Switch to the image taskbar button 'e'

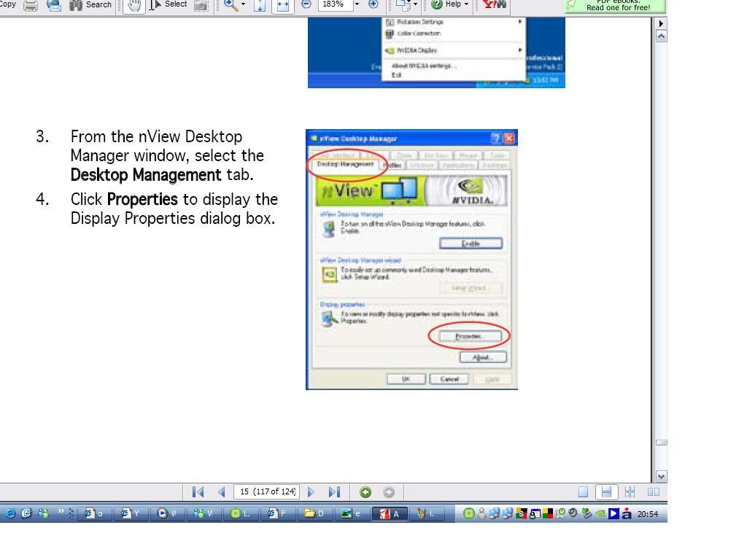352,513
